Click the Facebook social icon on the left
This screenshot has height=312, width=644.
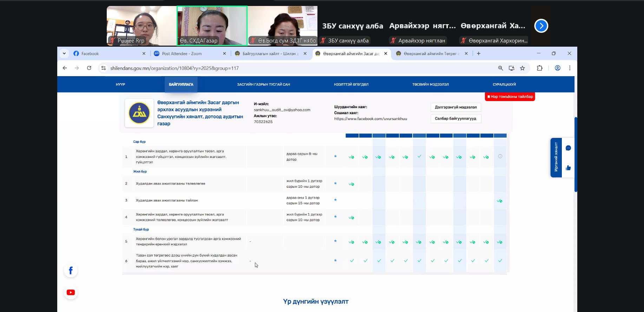(x=71, y=271)
